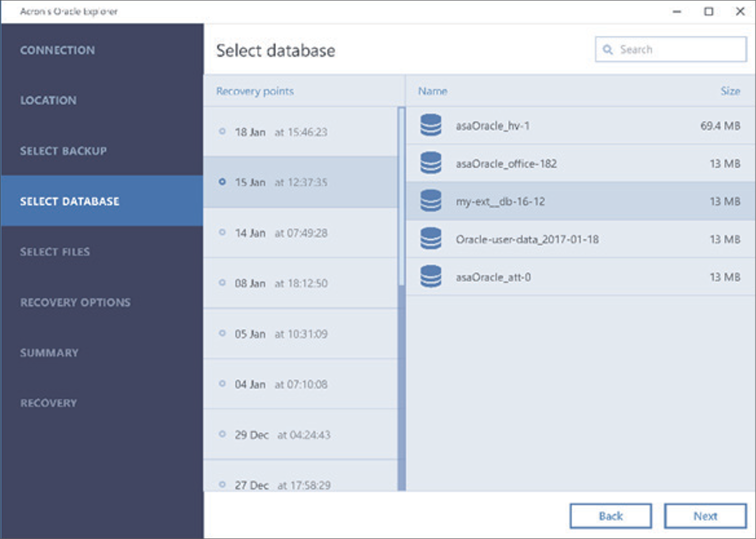Viewport: 756px width, 539px height.
Task: Click the asaOracle_office-182 database icon
Action: [x=431, y=163]
